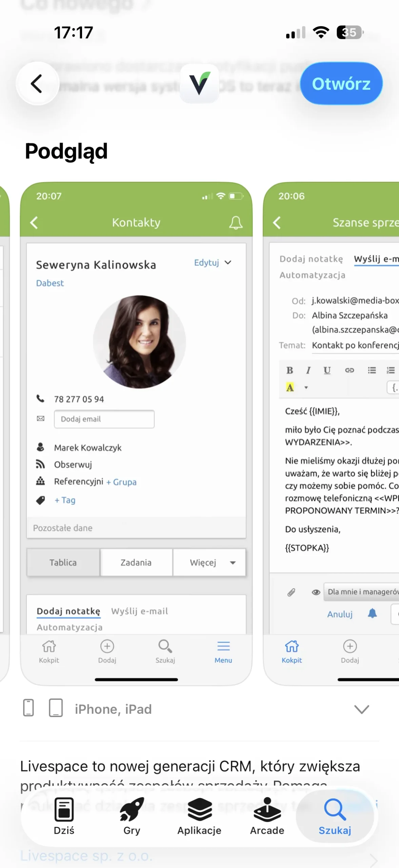
Task: Select the Szukaj tab in App Store
Action: pyautogui.click(x=335, y=817)
